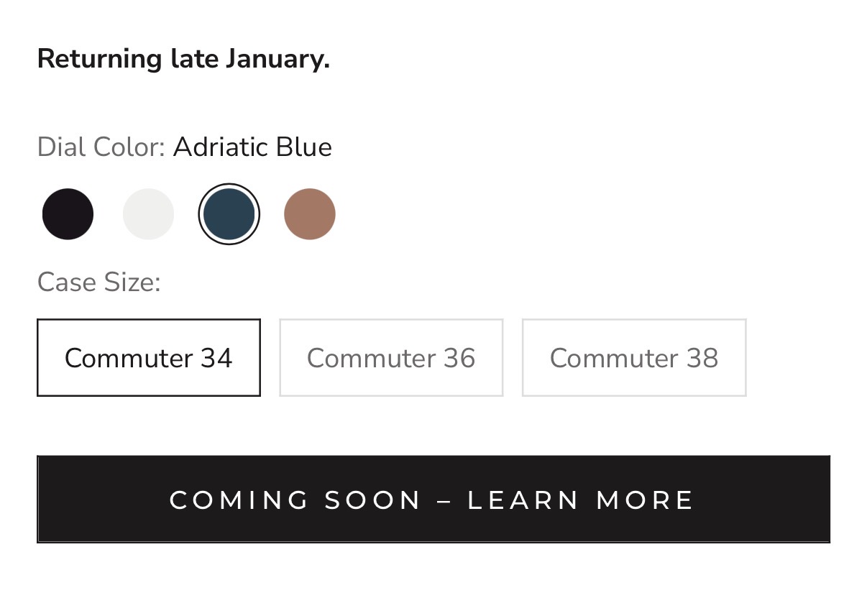Select the black dial color swatch
This screenshot has height=616, width=867.
(x=68, y=213)
